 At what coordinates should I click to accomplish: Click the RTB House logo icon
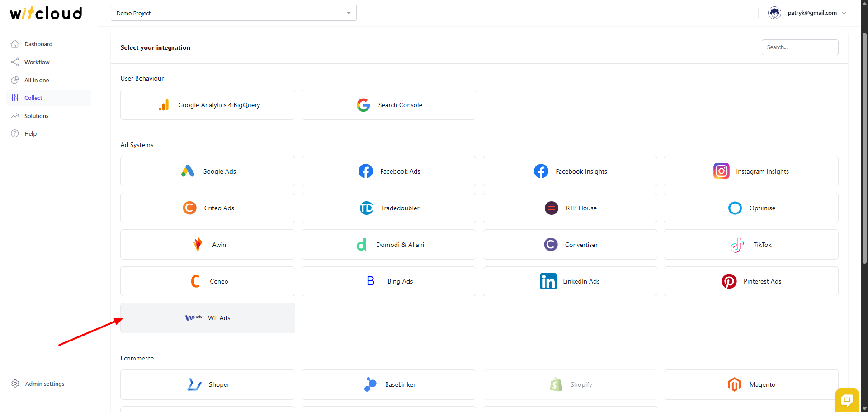coord(552,208)
